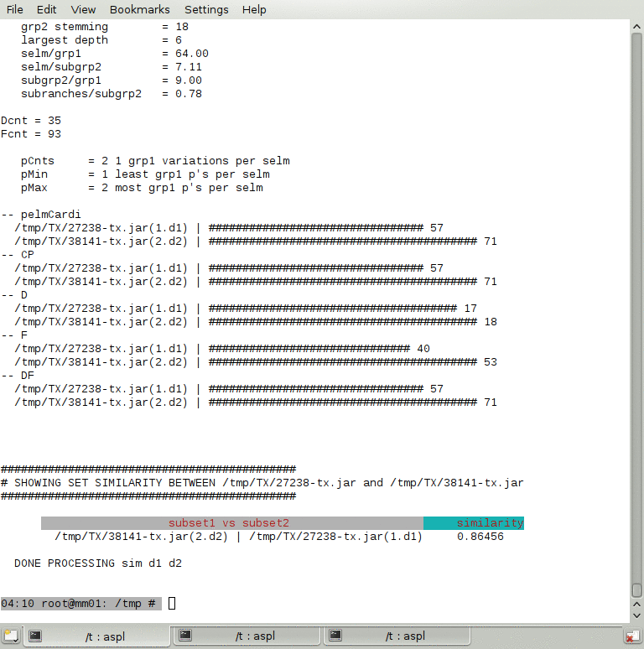Open the Help menu
Viewport: 644px width, 649px height.
(254, 9)
